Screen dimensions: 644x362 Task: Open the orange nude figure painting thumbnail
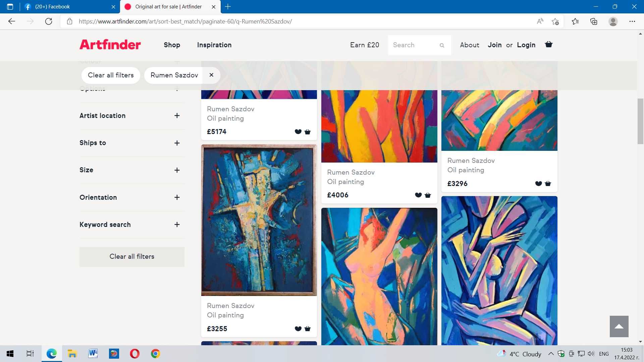[x=379, y=276]
